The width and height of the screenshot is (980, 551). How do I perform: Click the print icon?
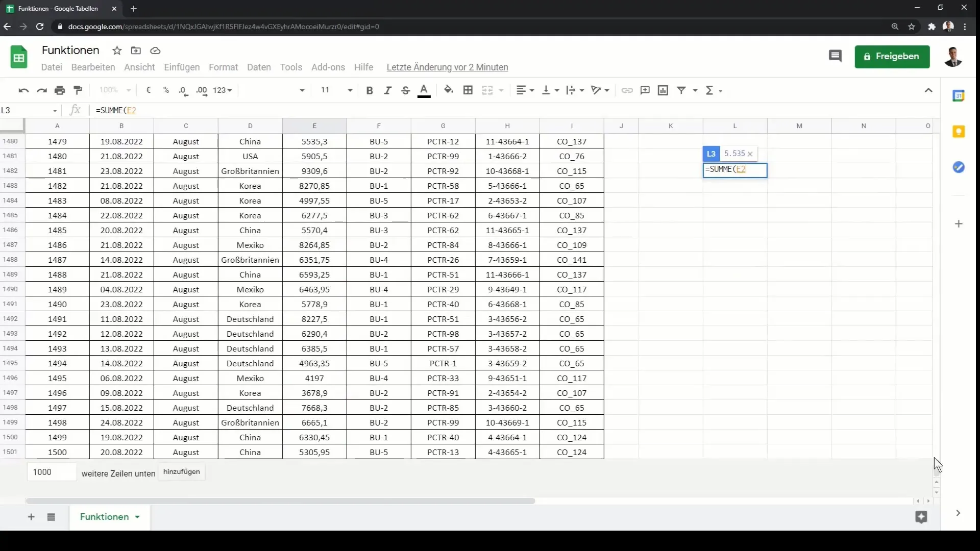coord(60,90)
